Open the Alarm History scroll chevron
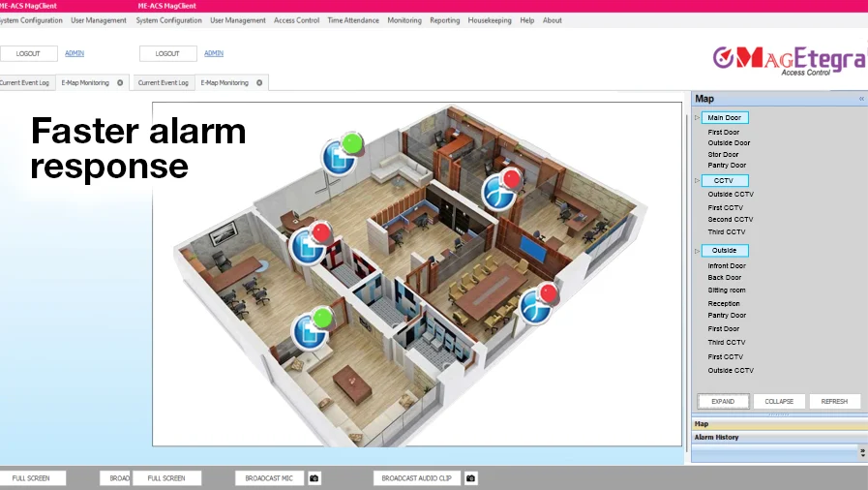The image size is (868, 490). point(862,453)
